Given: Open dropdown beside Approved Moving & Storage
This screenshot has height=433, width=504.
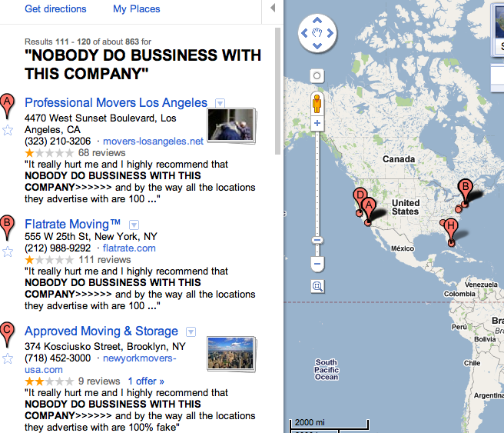Looking at the screenshot, I should coord(191,331).
